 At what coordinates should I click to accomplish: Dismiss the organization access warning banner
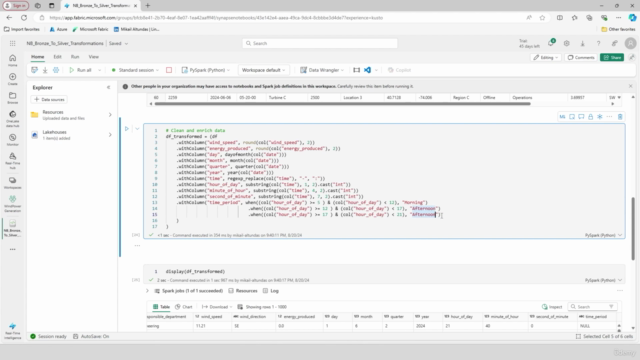pos(631,86)
